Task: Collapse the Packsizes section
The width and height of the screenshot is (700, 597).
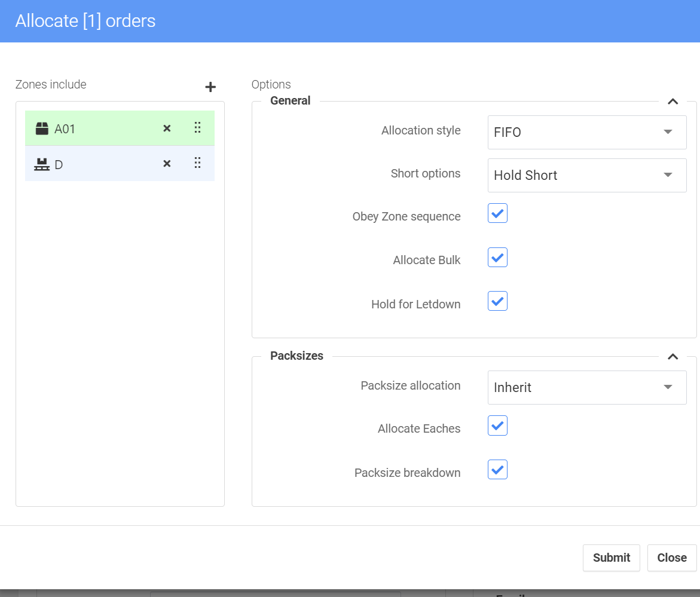Action: pos(673,357)
